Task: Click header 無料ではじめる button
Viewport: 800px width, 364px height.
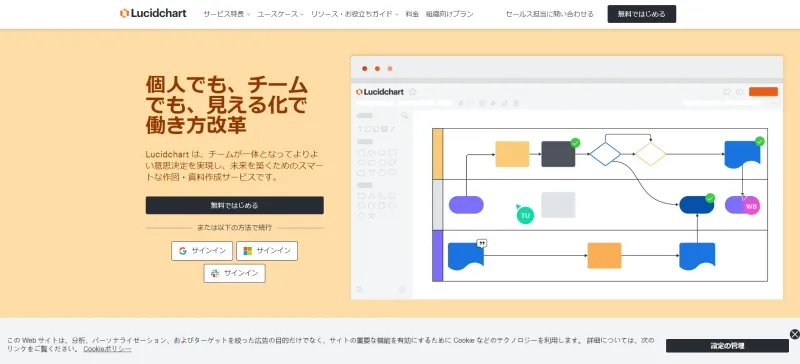Action: (641, 14)
